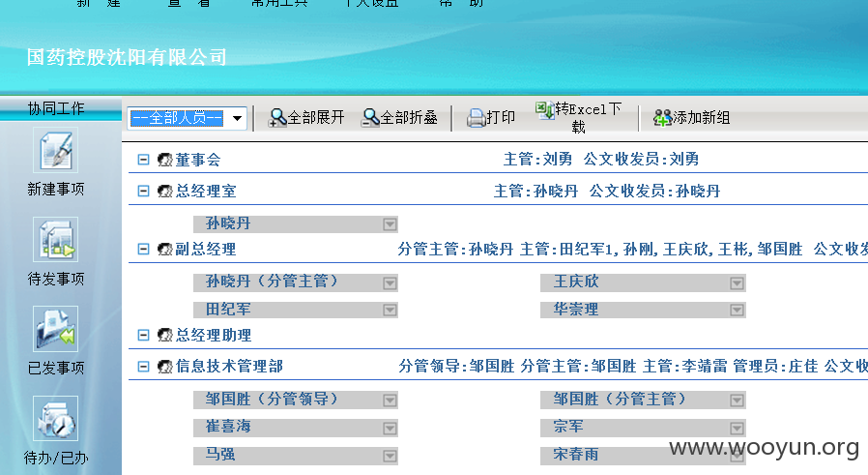
Task: Open dropdown arrow for 王庆欣
Action: [x=737, y=283]
